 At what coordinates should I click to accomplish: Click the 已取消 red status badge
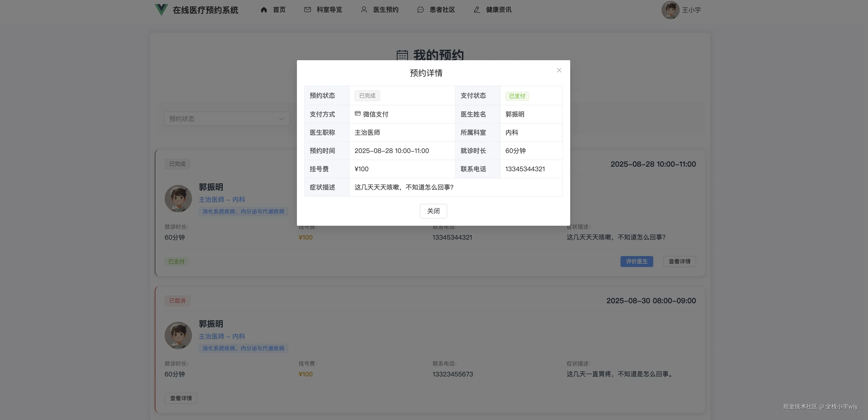point(177,300)
